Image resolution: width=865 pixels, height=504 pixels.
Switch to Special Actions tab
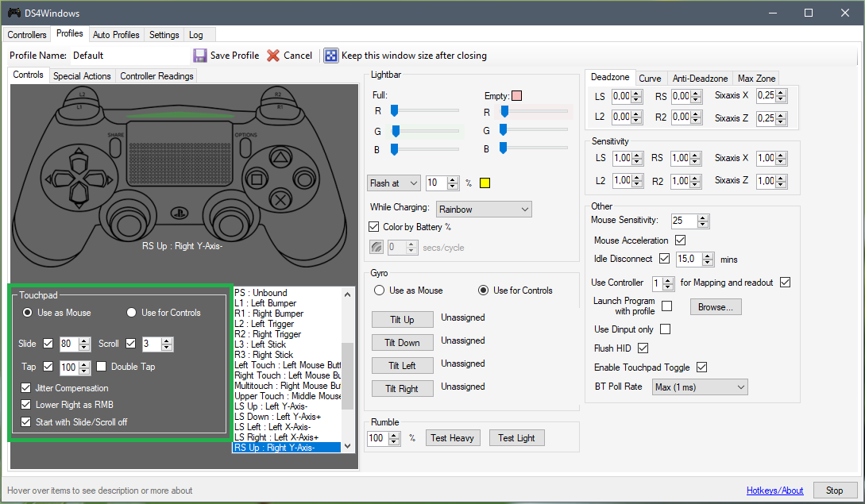pos(82,76)
